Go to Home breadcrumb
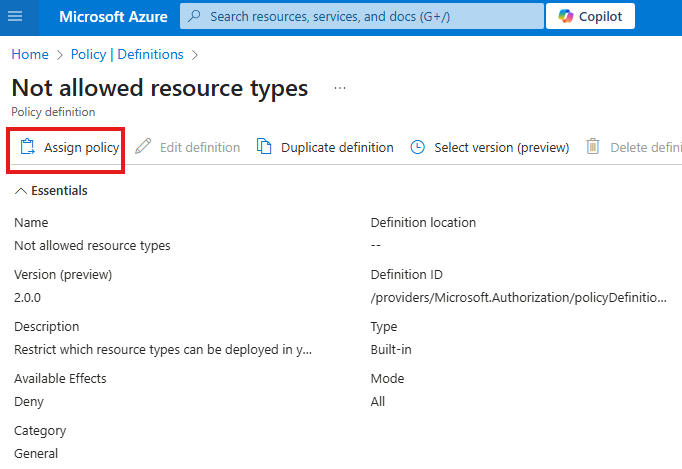Image resolution: width=682 pixels, height=469 pixels. (x=30, y=54)
